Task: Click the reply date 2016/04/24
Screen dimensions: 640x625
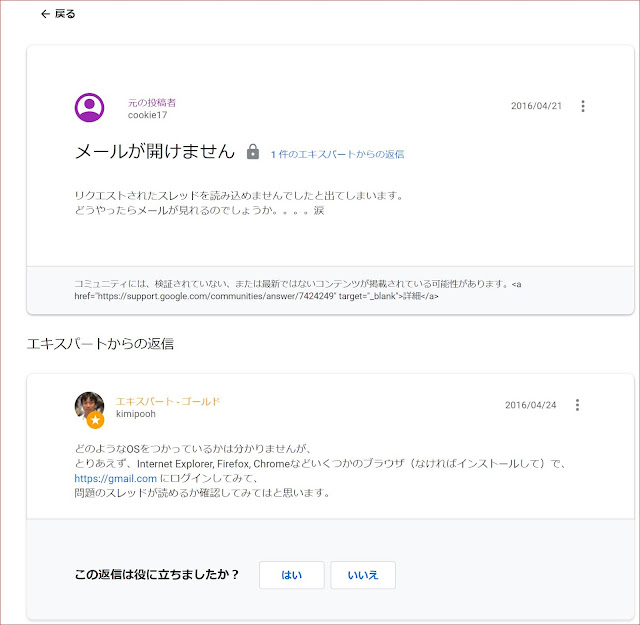Action: [x=531, y=405]
